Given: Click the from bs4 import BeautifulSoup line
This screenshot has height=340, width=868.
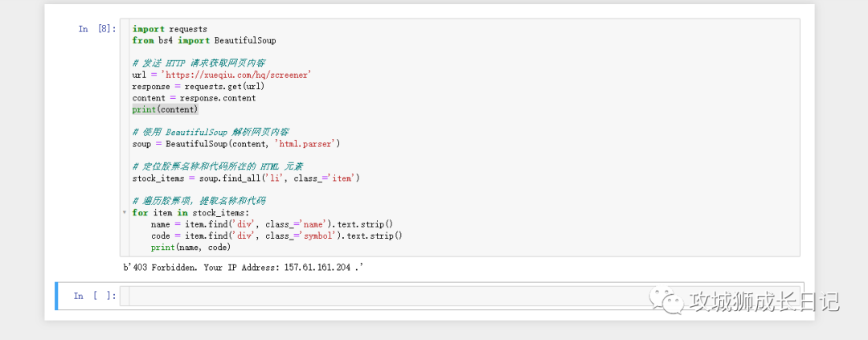Looking at the screenshot, I should (204, 40).
